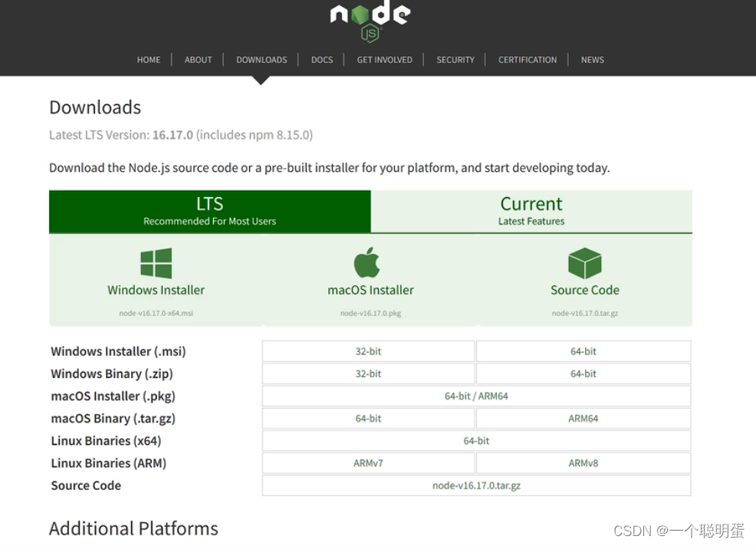Open the HOME nav item
This screenshot has height=546, width=756.
pyautogui.click(x=149, y=60)
